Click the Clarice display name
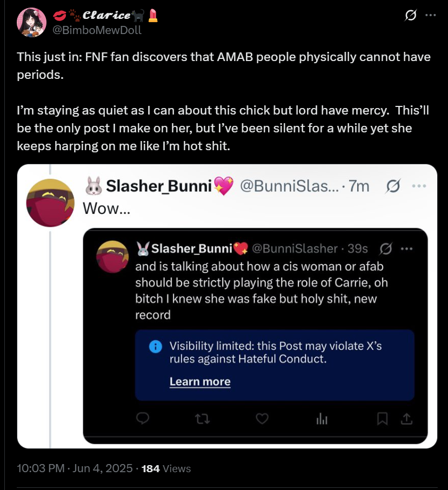 106,15
